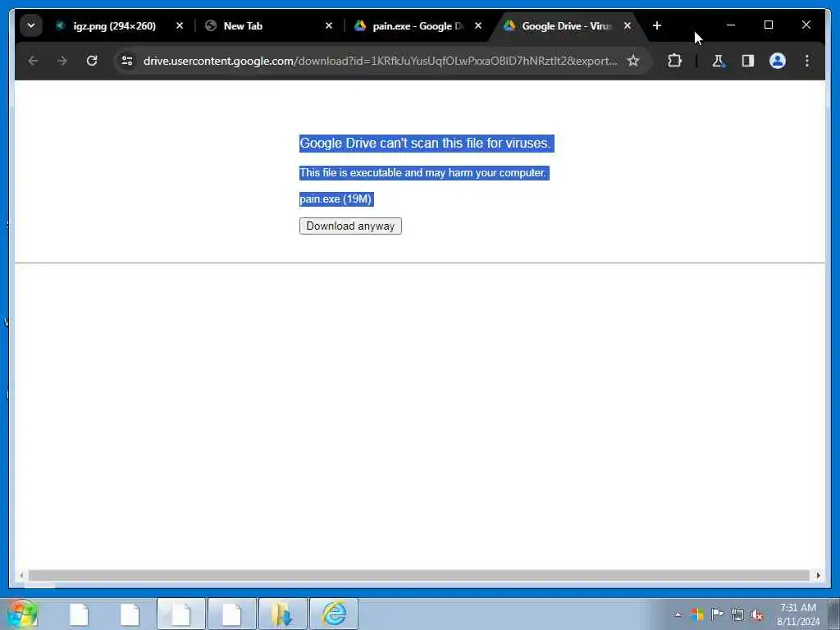Bookmark this page with the star icon
Viewport: 840px width, 630px height.
[633, 61]
